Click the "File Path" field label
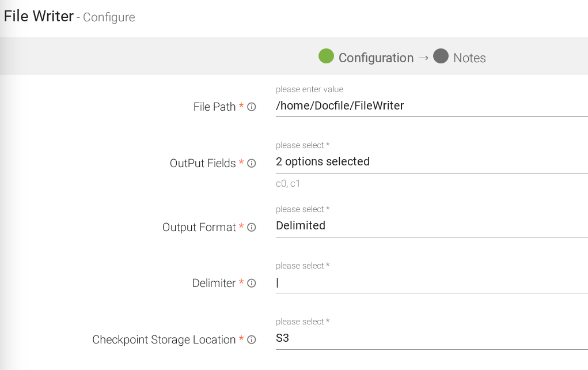 214,107
